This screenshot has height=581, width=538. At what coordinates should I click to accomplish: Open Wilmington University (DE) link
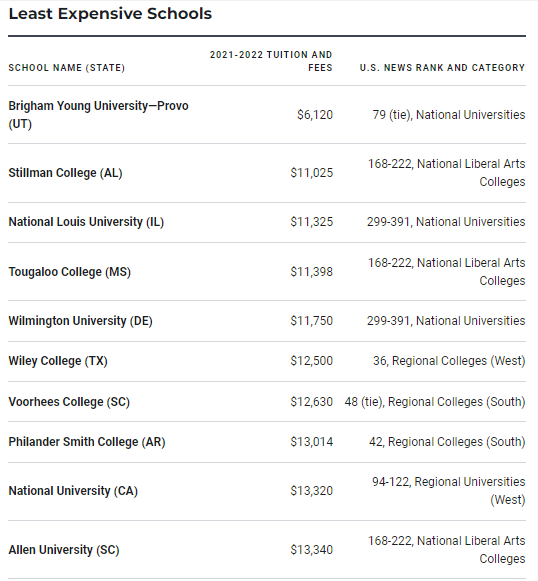coord(80,321)
